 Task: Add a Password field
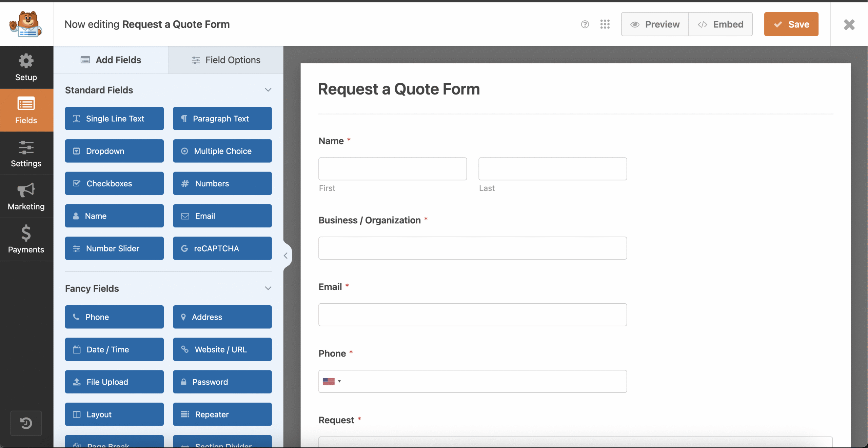pyautogui.click(x=222, y=382)
